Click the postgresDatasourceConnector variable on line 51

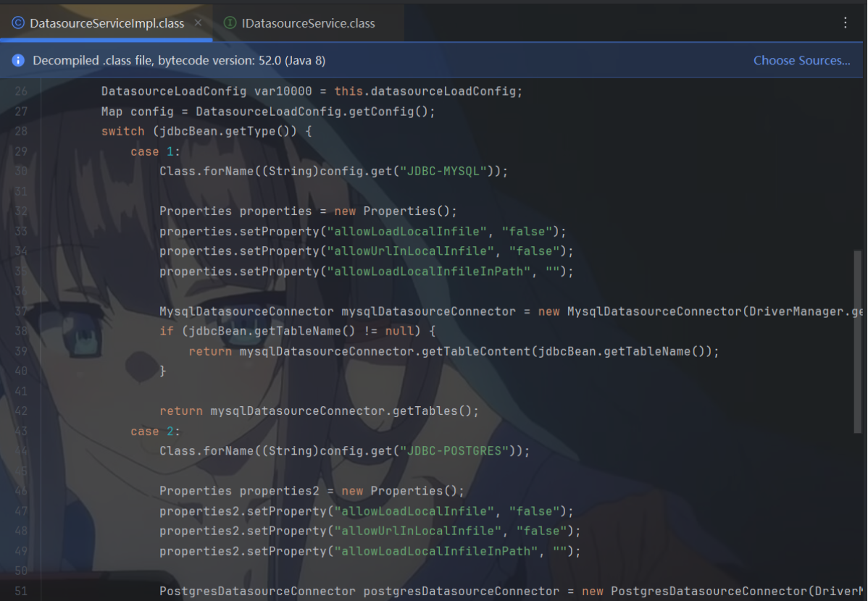click(461, 591)
